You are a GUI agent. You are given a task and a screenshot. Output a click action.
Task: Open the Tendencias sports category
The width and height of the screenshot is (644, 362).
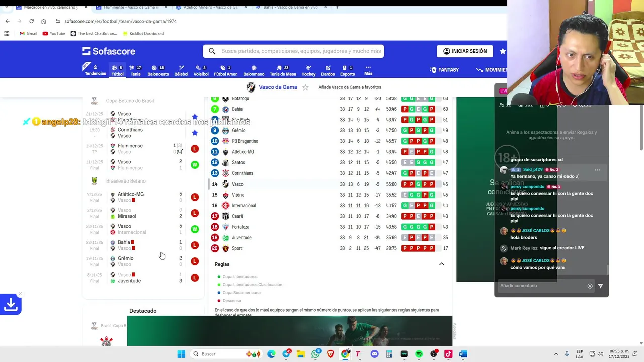click(95, 70)
